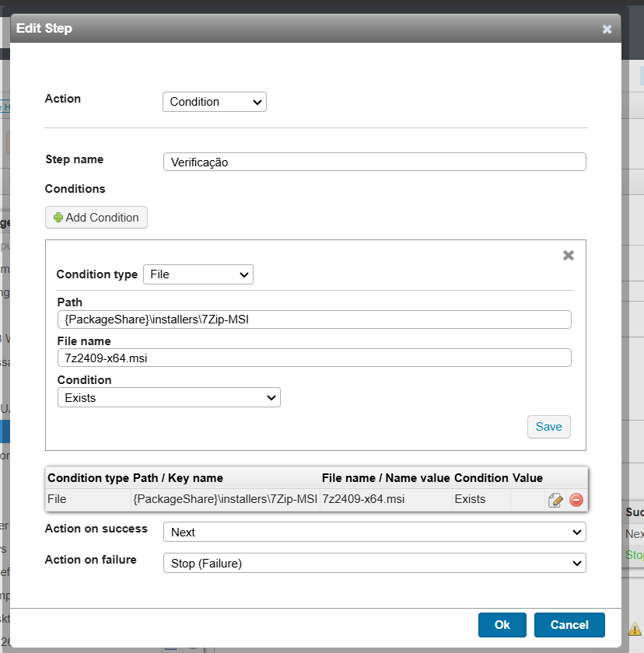
Task: Cancel editing the step
Action: tap(569, 625)
